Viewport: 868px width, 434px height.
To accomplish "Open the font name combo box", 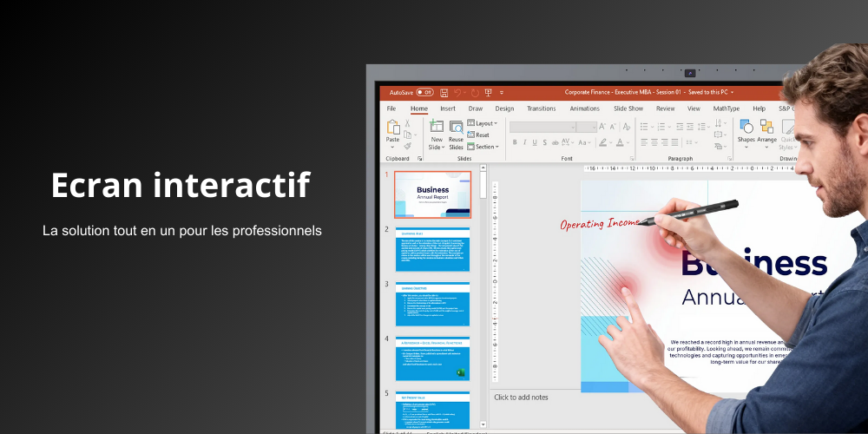I will coord(542,127).
